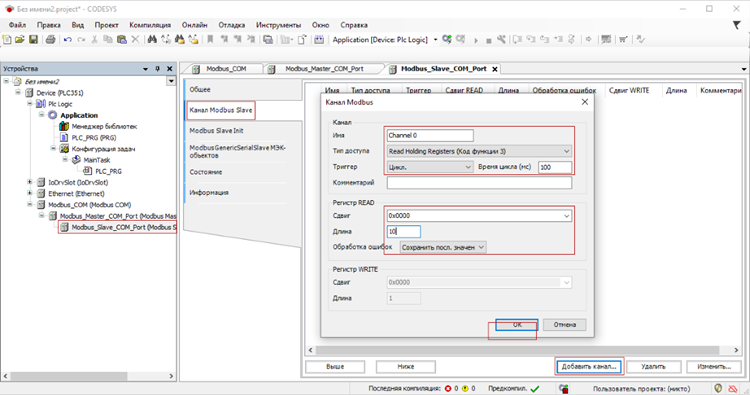
Task: Collapse the Конфигурация задач node
Action: coord(53,149)
